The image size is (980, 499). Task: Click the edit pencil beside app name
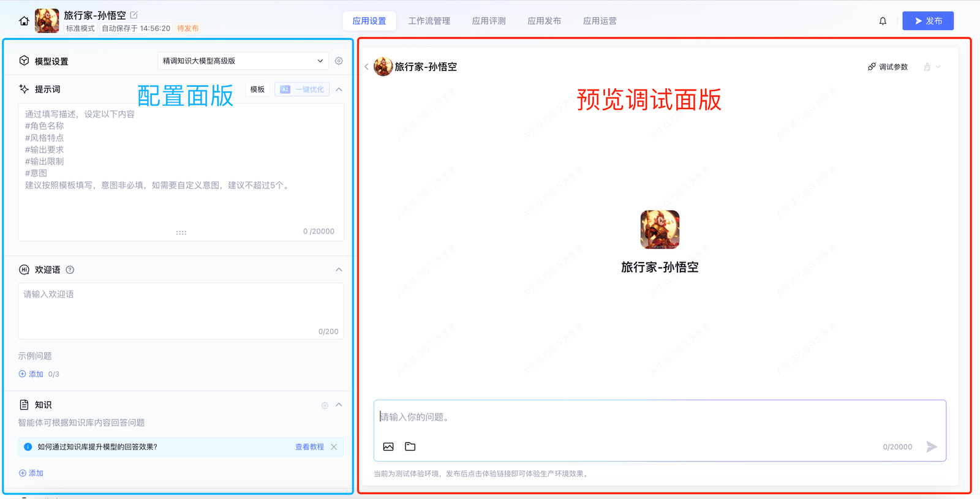[x=134, y=15]
